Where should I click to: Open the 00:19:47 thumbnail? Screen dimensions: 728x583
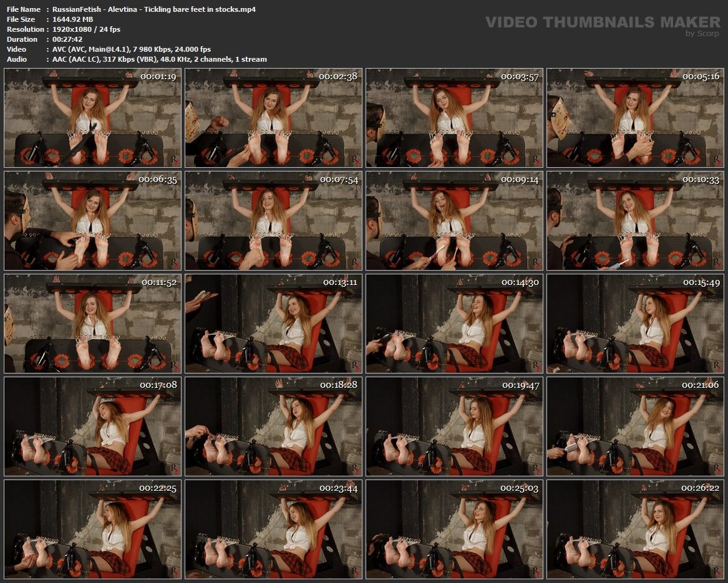click(454, 426)
